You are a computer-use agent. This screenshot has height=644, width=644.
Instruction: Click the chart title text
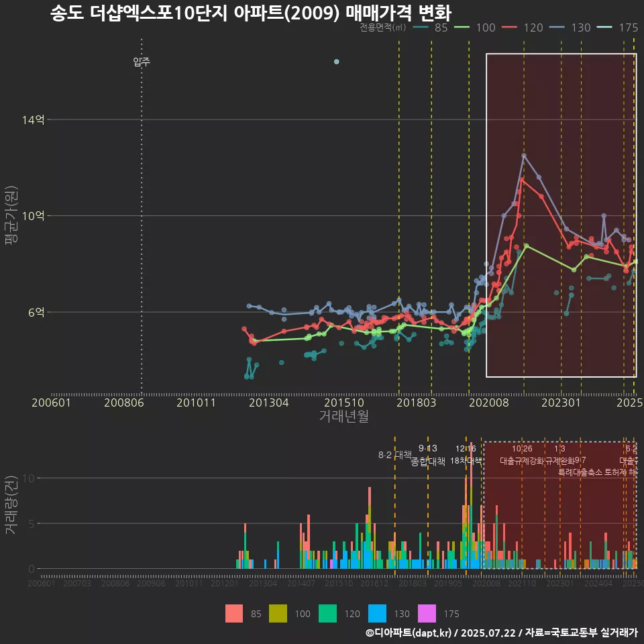251,13
